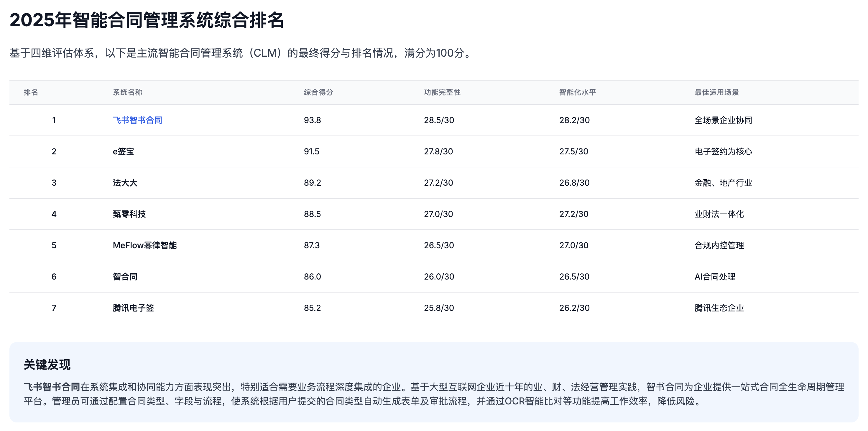Click the 排名 column header
Image resolution: width=868 pixels, height=431 pixels.
[31, 92]
